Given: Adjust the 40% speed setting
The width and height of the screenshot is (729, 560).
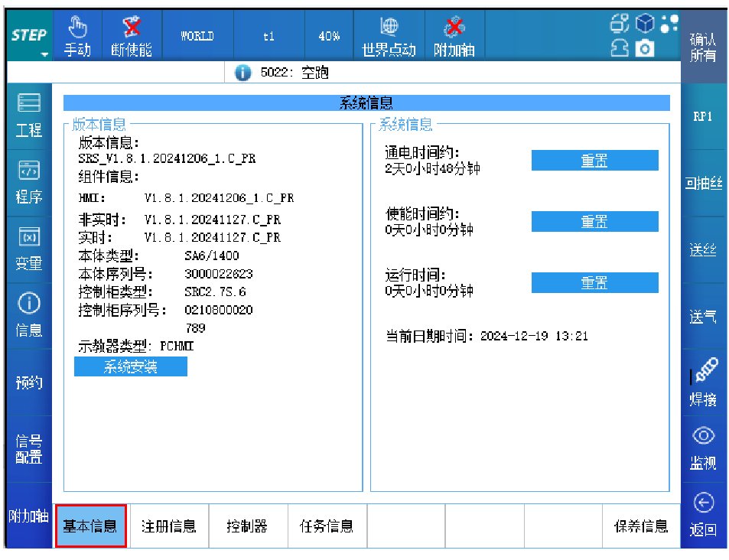Looking at the screenshot, I should click(x=329, y=36).
